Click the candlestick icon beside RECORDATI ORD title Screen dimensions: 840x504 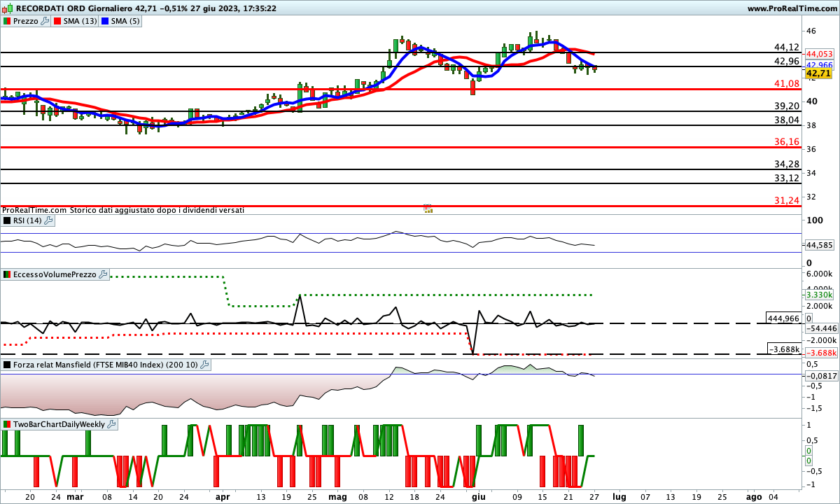click(x=7, y=8)
